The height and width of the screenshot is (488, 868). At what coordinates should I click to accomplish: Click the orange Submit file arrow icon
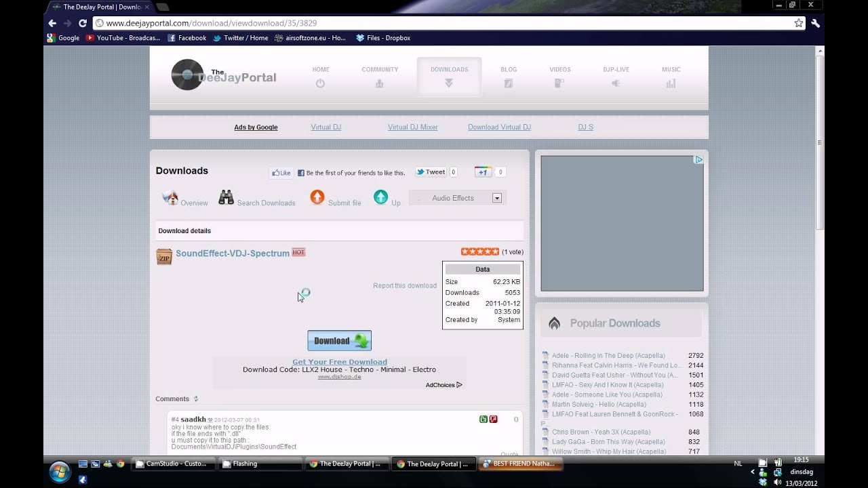pyautogui.click(x=317, y=197)
